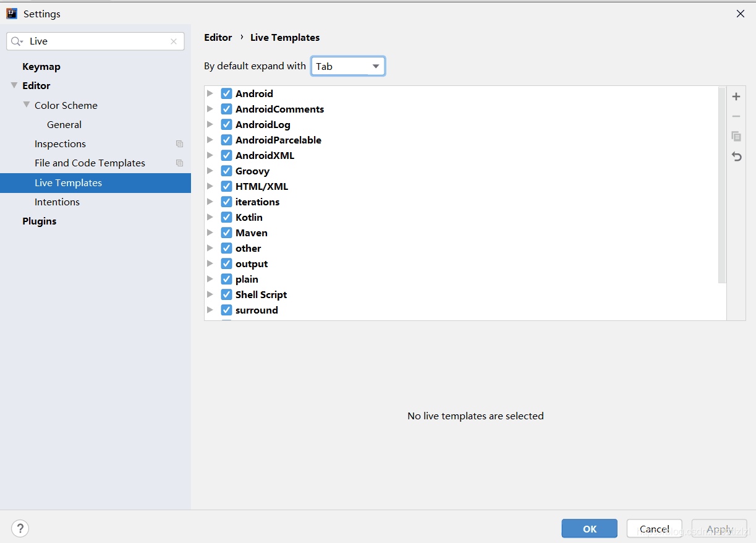
Task: Click the plus icon to add template
Action: coord(736,96)
